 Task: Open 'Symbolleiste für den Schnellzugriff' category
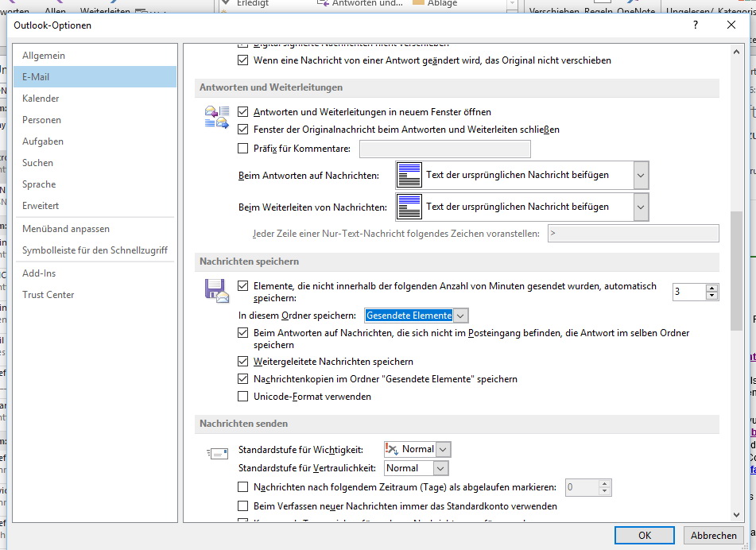[95, 250]
